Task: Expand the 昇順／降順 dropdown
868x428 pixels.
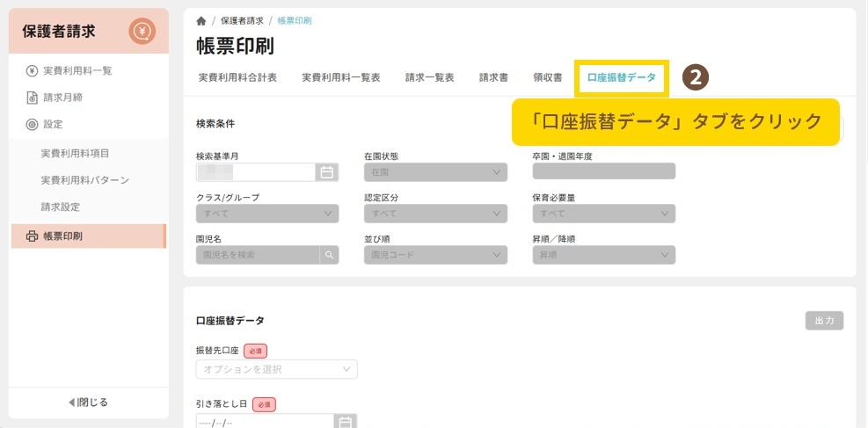Action: point(603,255)
